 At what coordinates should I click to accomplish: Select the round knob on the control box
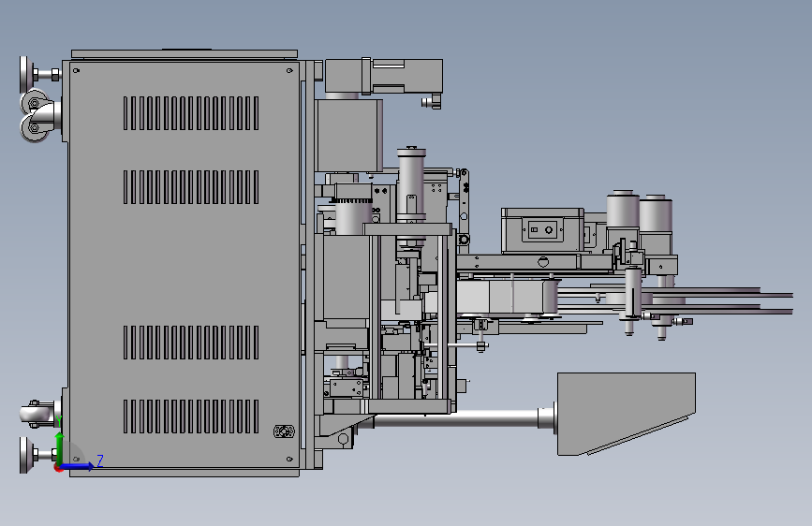coord(550,230)
